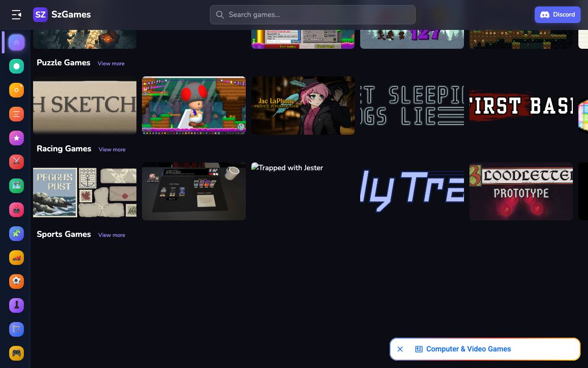Click the Racing Games section heading
This screenshot has width=588, height=368.
pyautogui.click(x=64, y=149)
